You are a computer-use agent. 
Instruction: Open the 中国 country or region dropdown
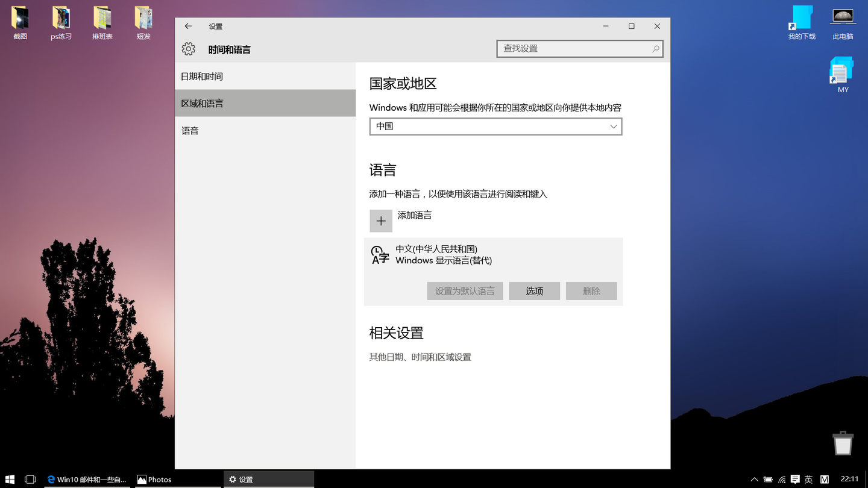[495, 127]
